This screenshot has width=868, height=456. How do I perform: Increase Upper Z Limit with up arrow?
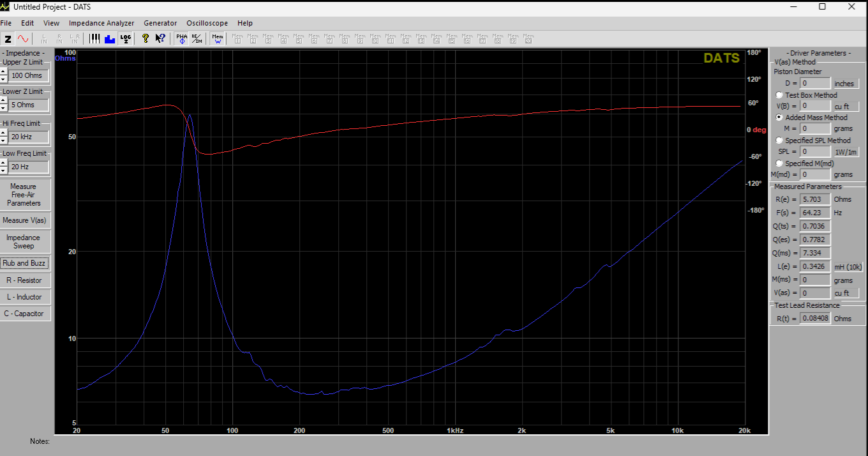(x=3, y=72)
